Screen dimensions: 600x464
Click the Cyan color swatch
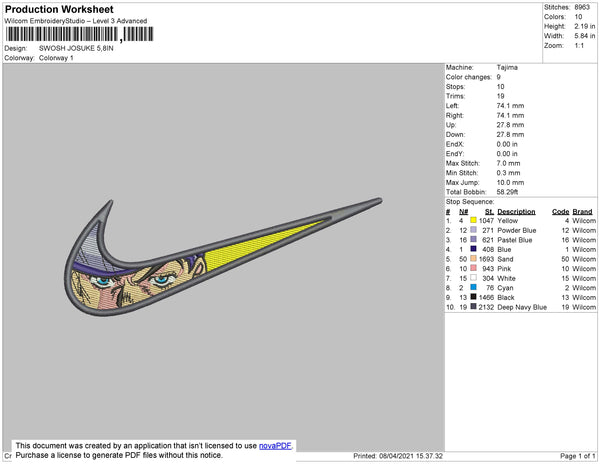(x=473, y=287)
